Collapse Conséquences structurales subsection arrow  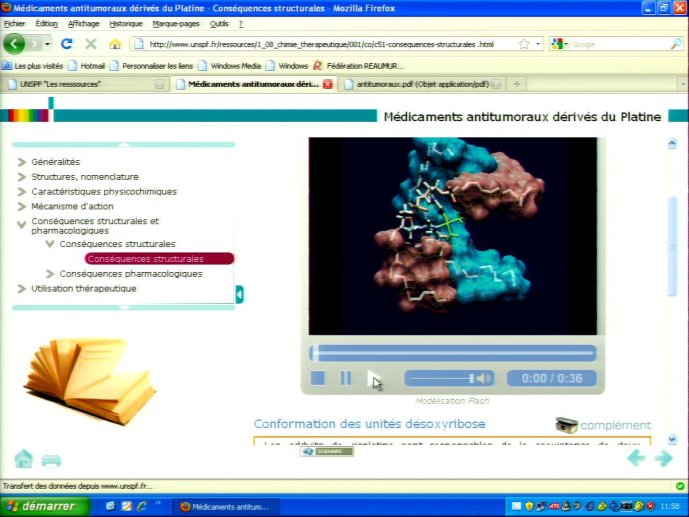coord(50,244)
